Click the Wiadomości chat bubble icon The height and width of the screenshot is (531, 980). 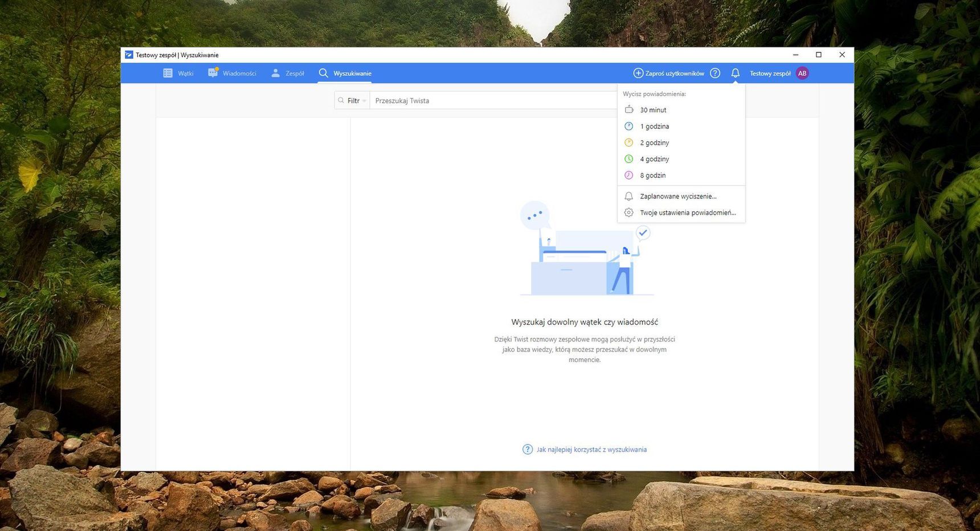pyautogui.click(x=213, y=72)
